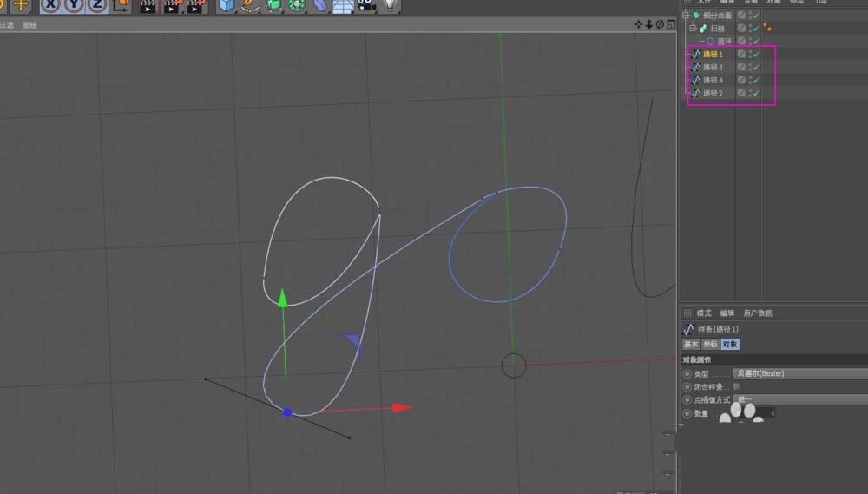Click the viewport rotate icon
This screenshot has height=494, width=868.
(661, 24)
